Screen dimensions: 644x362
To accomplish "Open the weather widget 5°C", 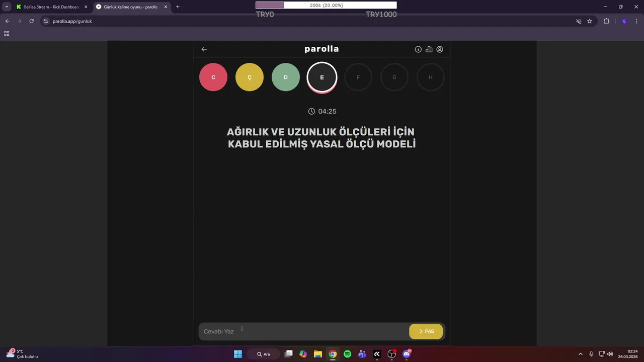I will (x=22, y=354).
